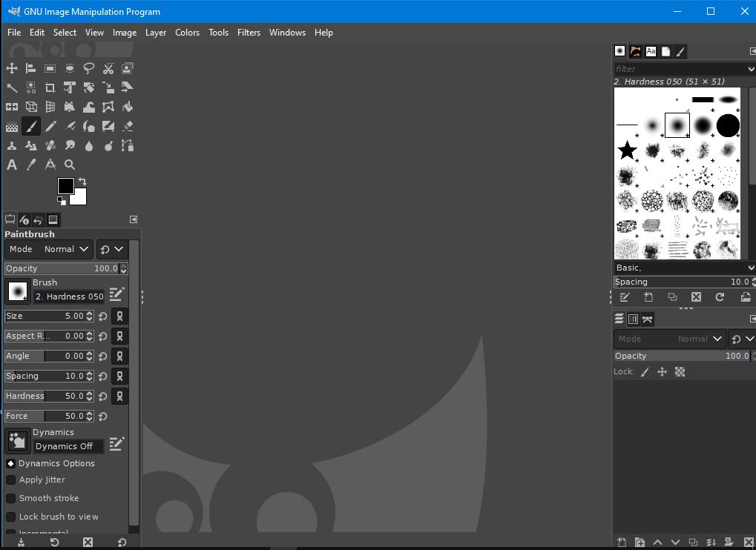Toggle the Hardness link-to-brush chain button
This screenshot has width=756, height=550.
(x=119, y=396)
